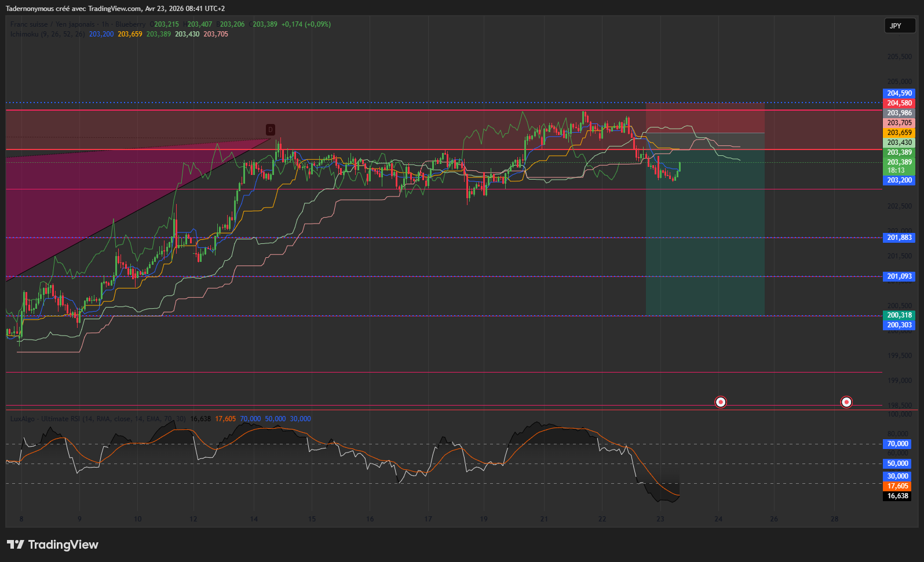Select the pink 203,705 axis price label
The image size is (924, 562).
[899, 123]
